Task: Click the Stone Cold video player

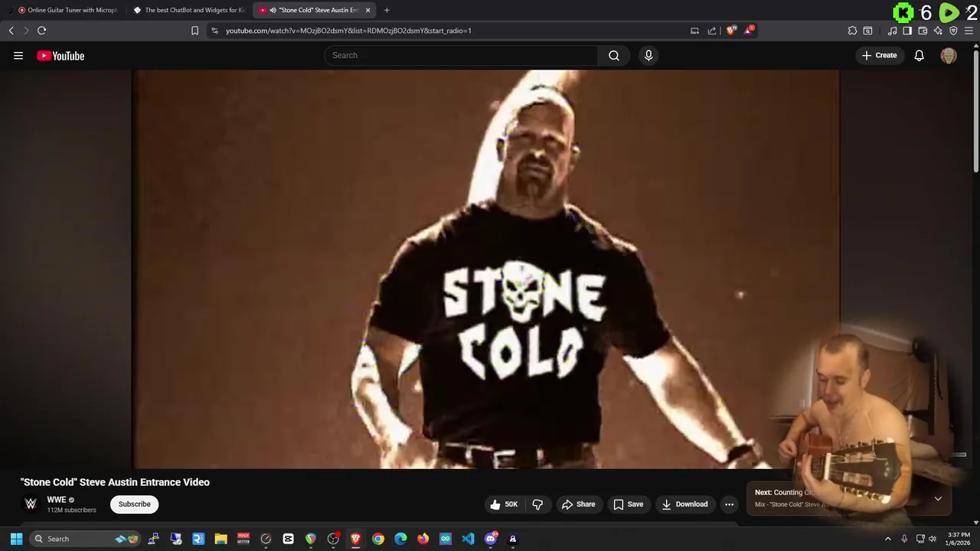Action: tap(486, 269)
